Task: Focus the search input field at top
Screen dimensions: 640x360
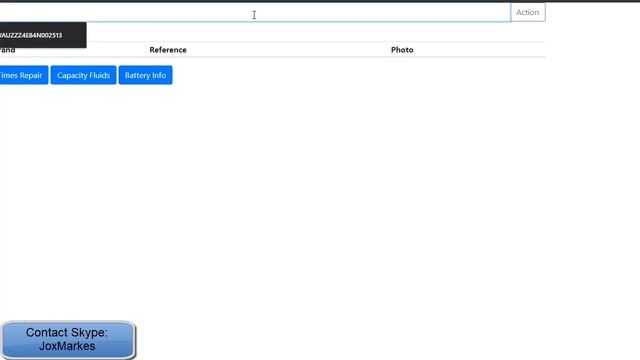Action: point(255,12)
